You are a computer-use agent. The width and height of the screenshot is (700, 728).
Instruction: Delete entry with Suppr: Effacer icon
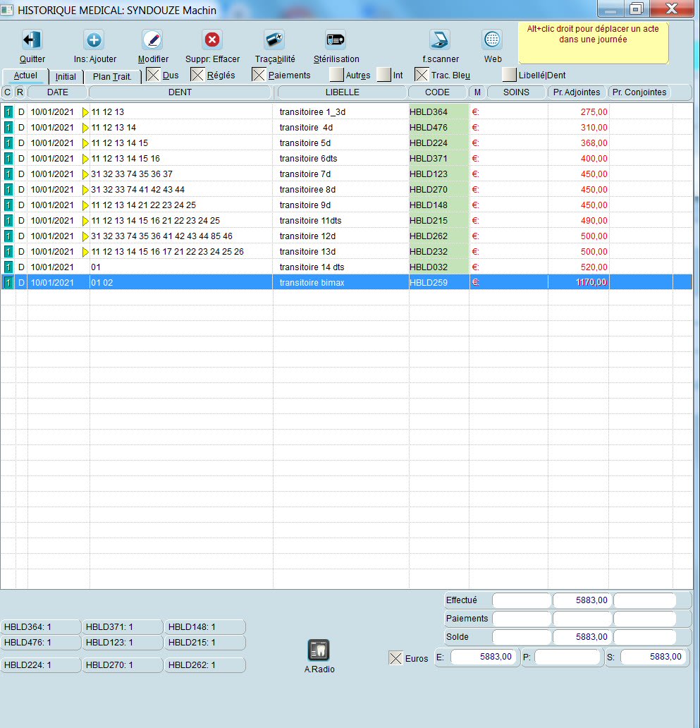212,40
